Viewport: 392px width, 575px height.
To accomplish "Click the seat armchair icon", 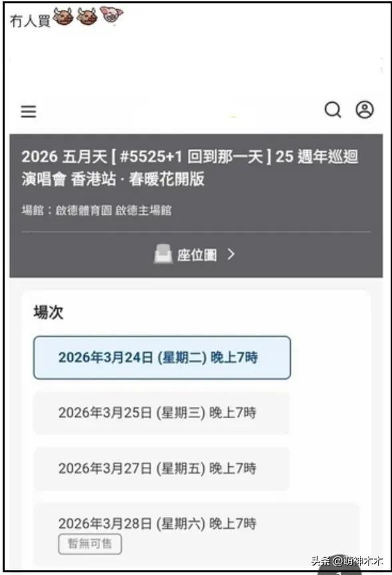I will [163, 253].
